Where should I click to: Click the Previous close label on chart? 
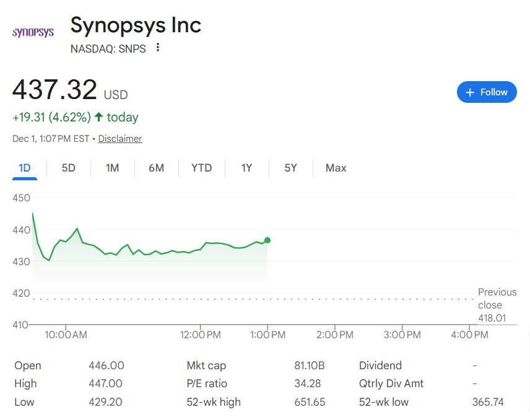click(x=497, y=299)
